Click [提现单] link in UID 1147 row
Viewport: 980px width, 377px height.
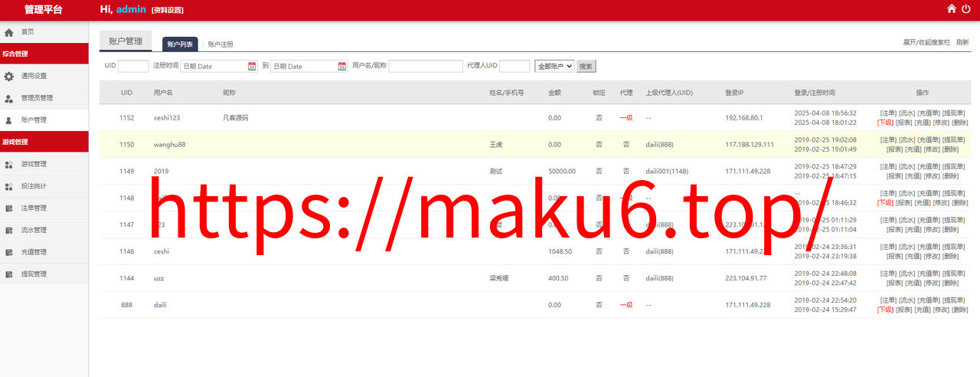(x=954, y=220)
